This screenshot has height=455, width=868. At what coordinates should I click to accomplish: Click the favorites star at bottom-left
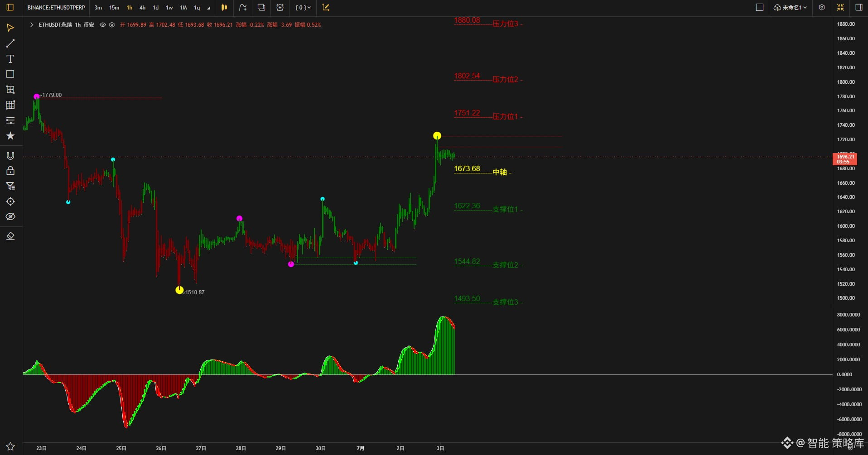pos(10,446)
